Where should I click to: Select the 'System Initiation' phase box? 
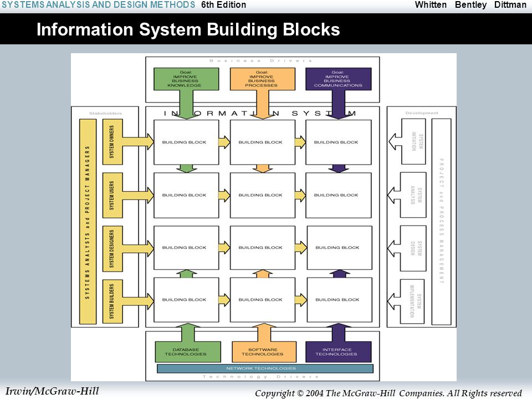click(413, 141)
